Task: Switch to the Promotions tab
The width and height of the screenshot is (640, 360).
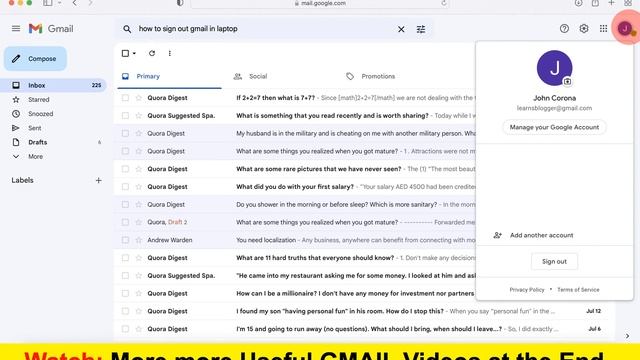Action: (378, 76)
